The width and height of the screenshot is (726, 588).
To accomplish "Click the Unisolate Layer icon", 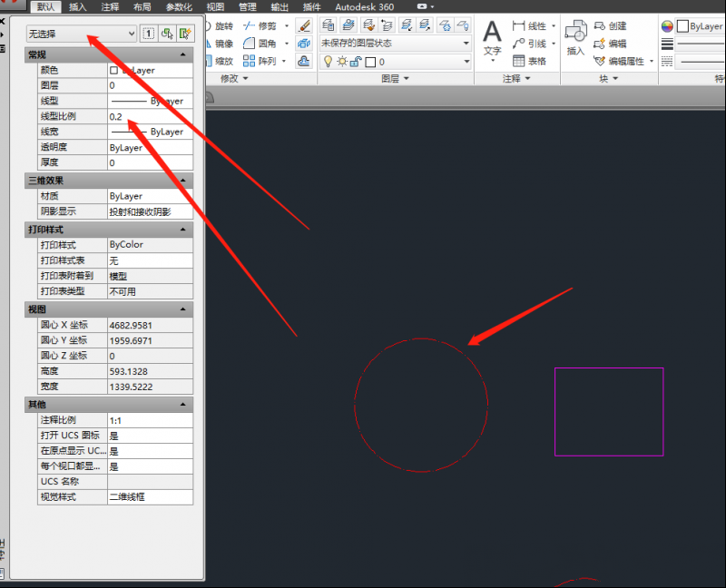I will (425, 24).
